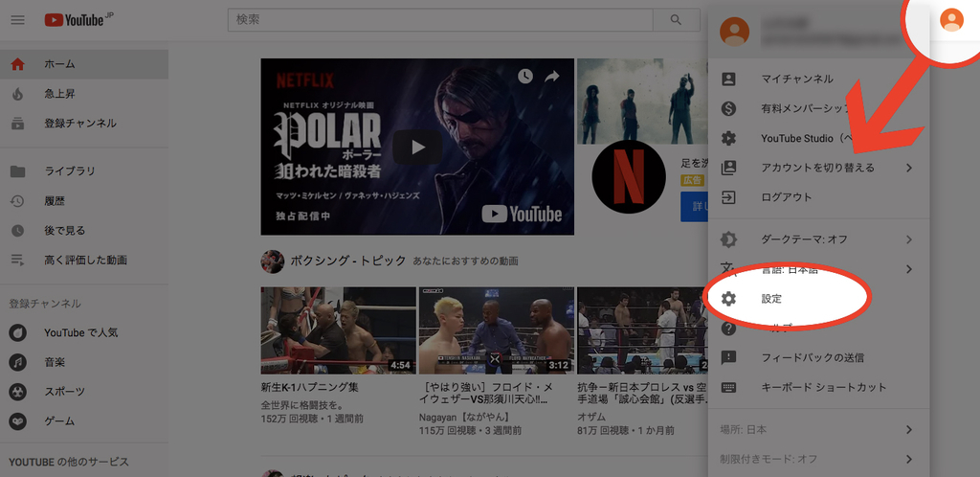Open the account avatar at top right
This screenshot has width=980, height=477.
pos(951,20)
